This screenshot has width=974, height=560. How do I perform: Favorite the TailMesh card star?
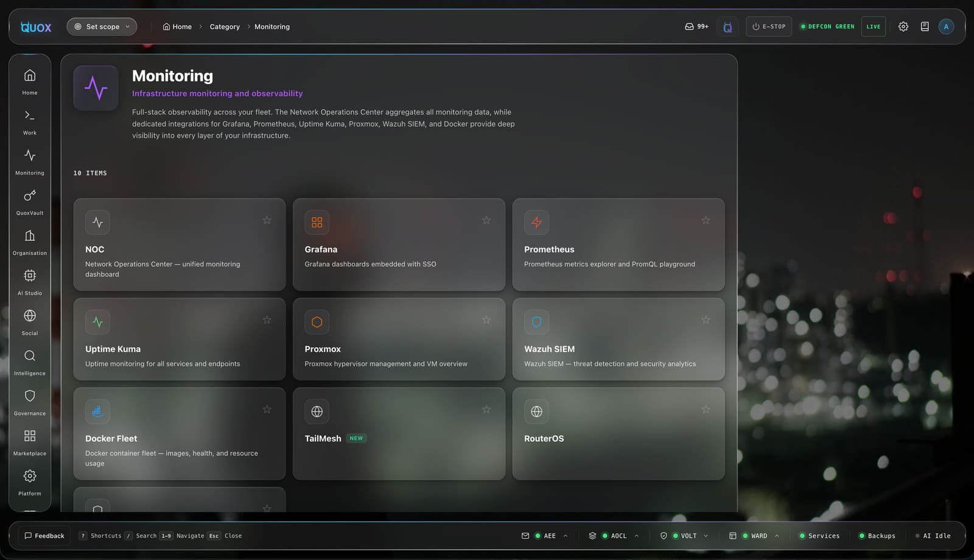(x=486, y=410)
